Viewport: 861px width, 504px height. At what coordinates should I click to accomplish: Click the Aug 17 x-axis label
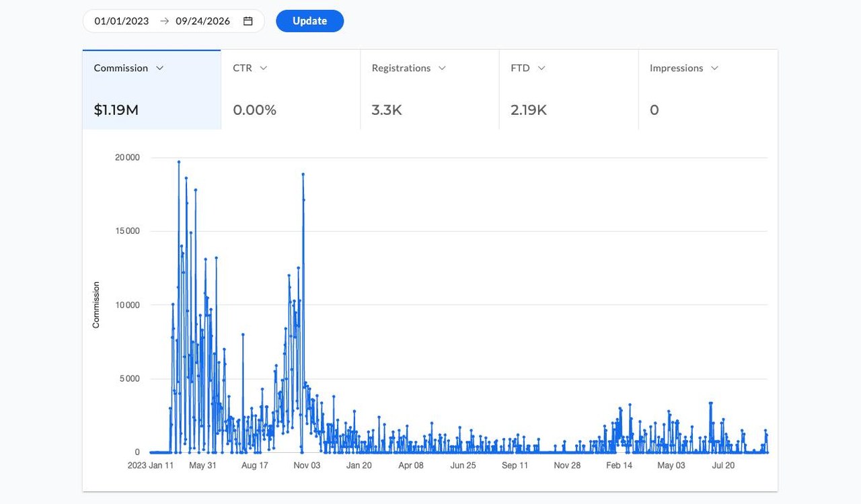click(254, 465)
